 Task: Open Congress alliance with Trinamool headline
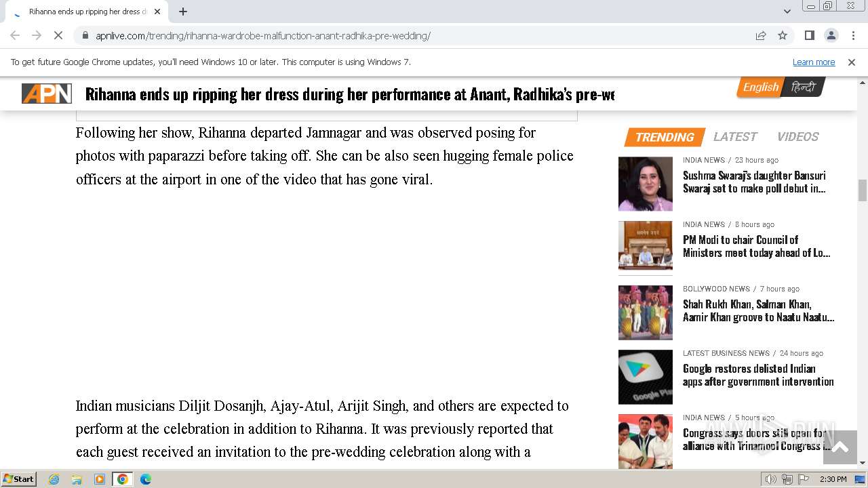click(757, 439)
